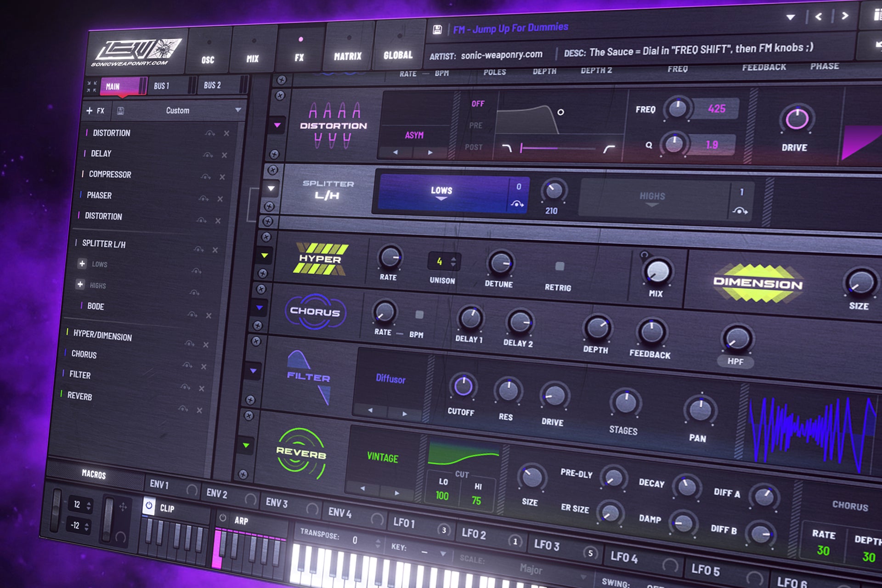882x588 pixels.
Task: Enable the ARP power button
Action: click(x=223, y=517)
